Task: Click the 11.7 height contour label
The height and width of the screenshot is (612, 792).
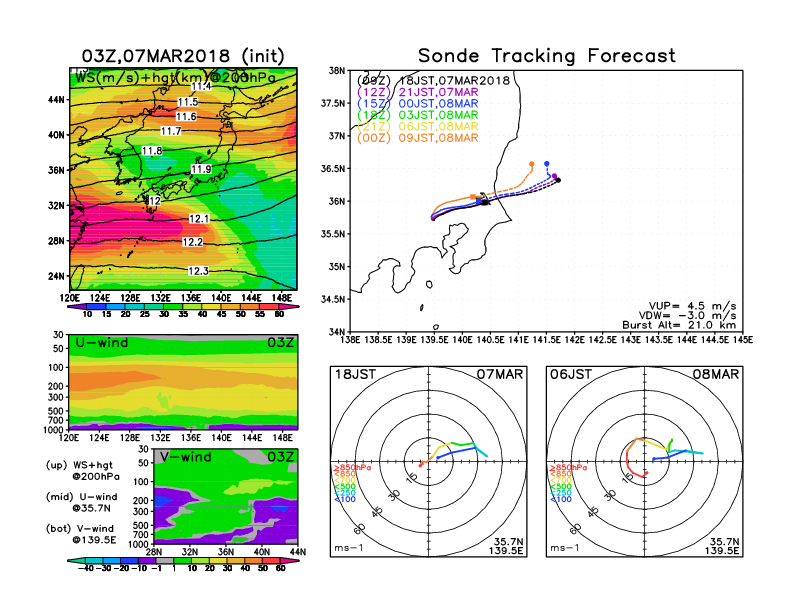Action: 171,131
